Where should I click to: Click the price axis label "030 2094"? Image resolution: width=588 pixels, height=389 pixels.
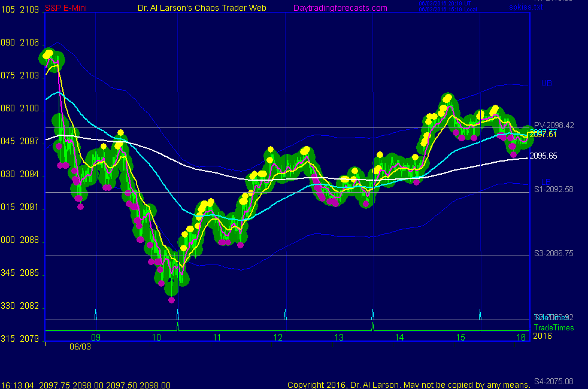20,174
